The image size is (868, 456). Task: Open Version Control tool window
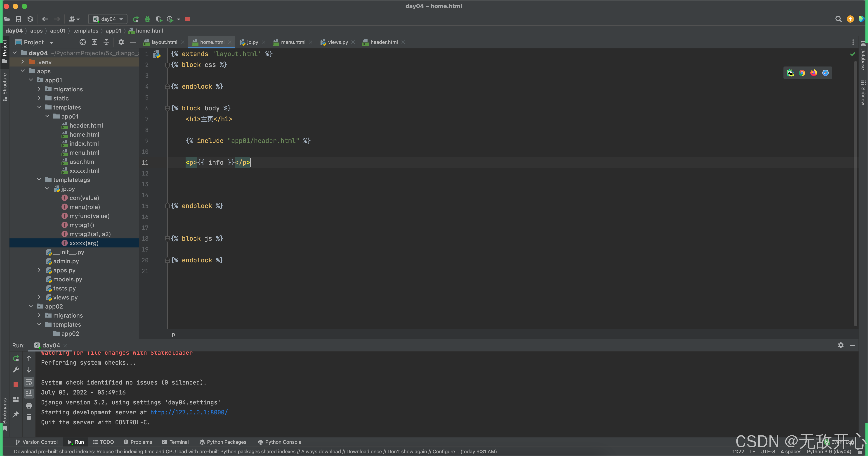36,442
